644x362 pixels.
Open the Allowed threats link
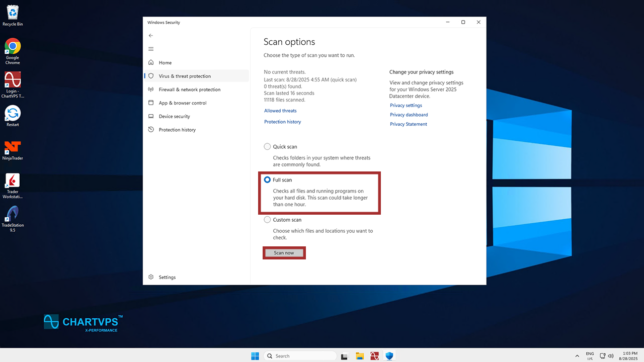(x=280, y=111)
